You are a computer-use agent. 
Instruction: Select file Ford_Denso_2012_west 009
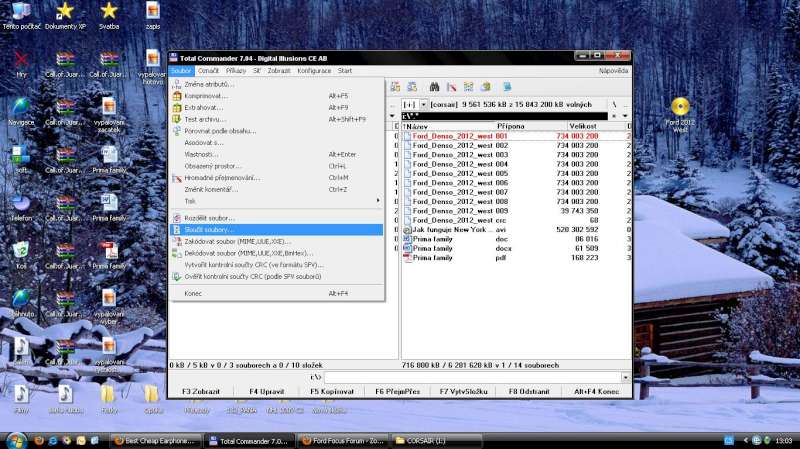[452, 211]
